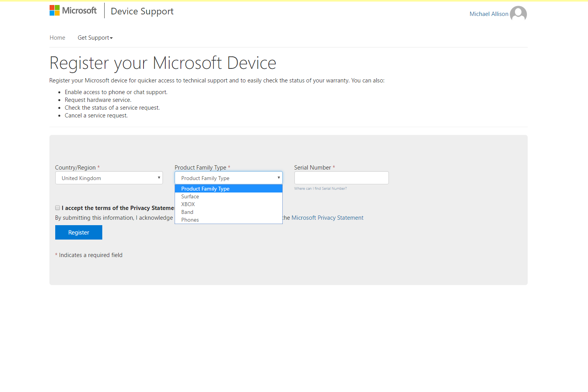Open 'Where can I find Serial Number?' link

point(320,189)
